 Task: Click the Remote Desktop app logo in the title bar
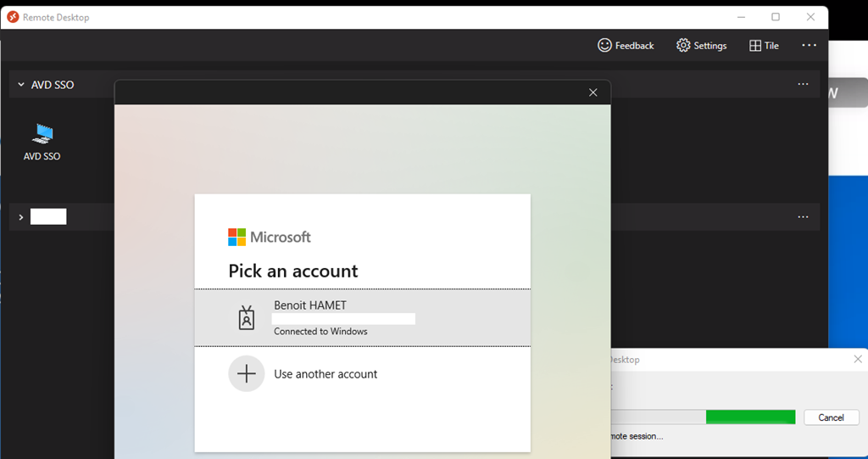click(x=13, y=17)
